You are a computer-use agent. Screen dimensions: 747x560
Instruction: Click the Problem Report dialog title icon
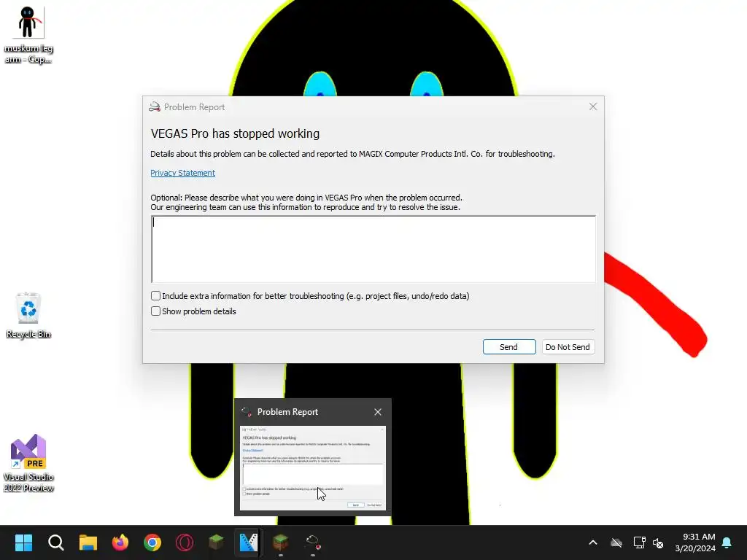click(x=155, y=106)
